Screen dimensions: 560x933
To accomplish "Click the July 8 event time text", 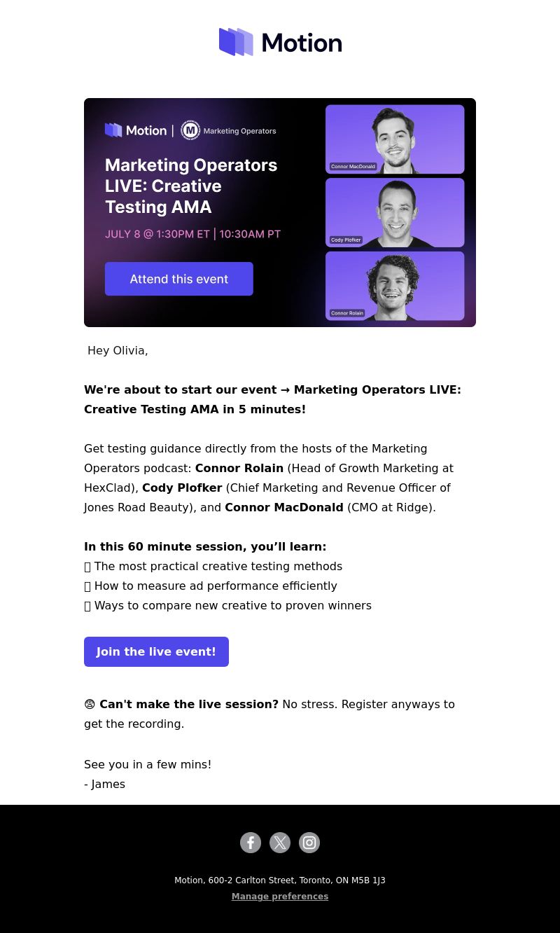I will coord(192,234).
